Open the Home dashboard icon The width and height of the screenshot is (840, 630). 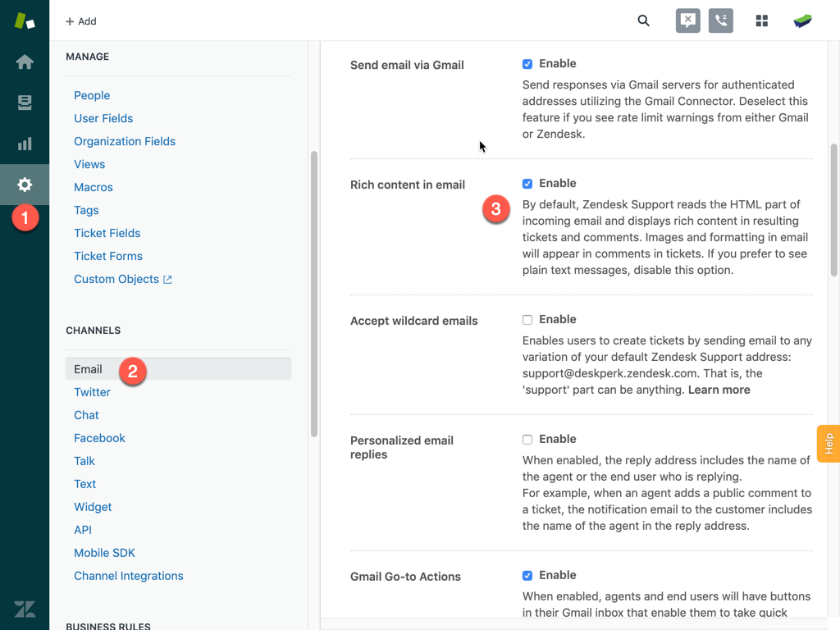pyautogui.click(x=25, y=62)
